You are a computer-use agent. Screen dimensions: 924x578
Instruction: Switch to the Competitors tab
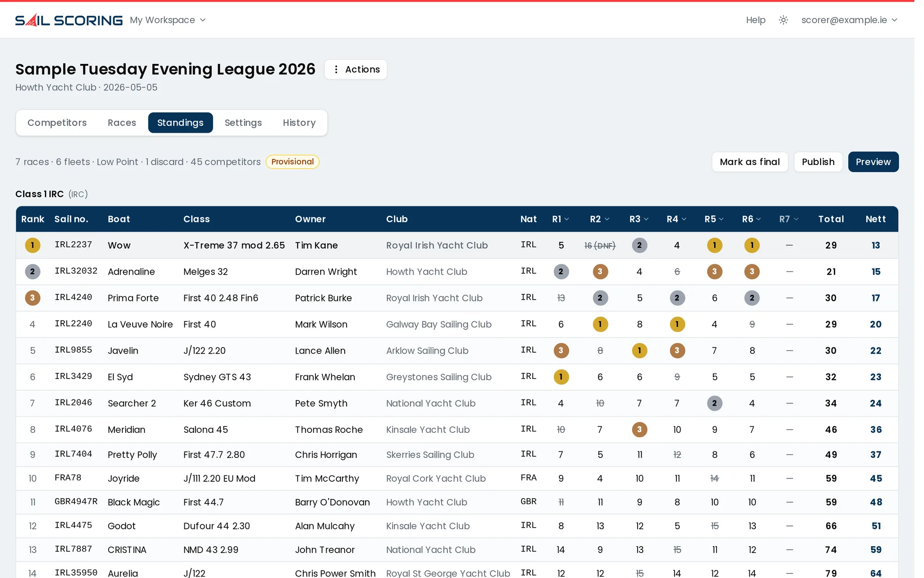pos(57,123)
